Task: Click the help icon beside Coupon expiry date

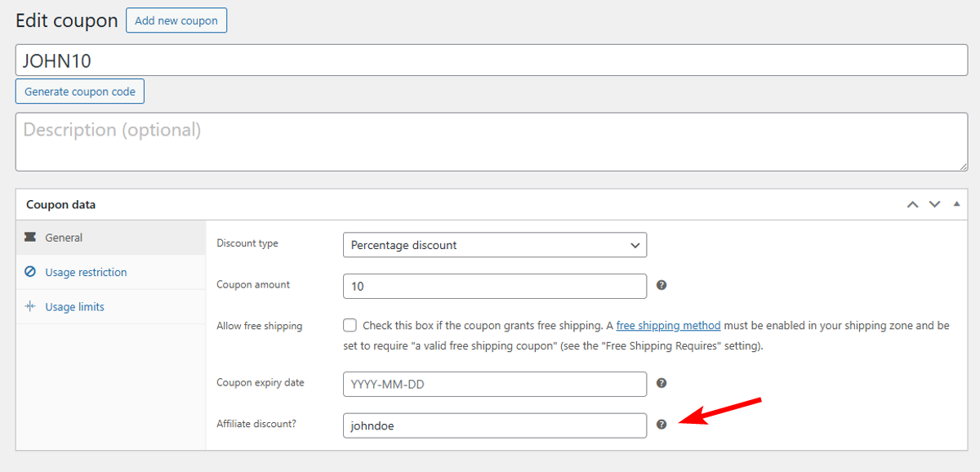Action: 661,383
